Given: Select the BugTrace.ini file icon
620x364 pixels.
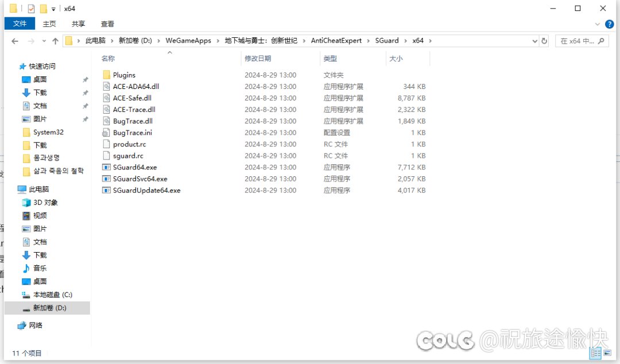Looking at the screenshot, I should coord(106,133).
